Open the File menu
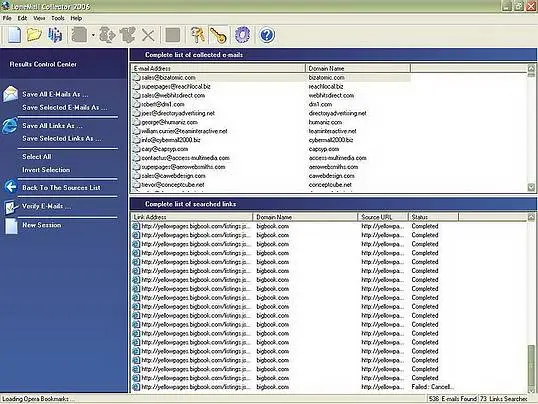The width and height of the screenshot is (538, 404). pyautogui.click(x=7, y=18)
